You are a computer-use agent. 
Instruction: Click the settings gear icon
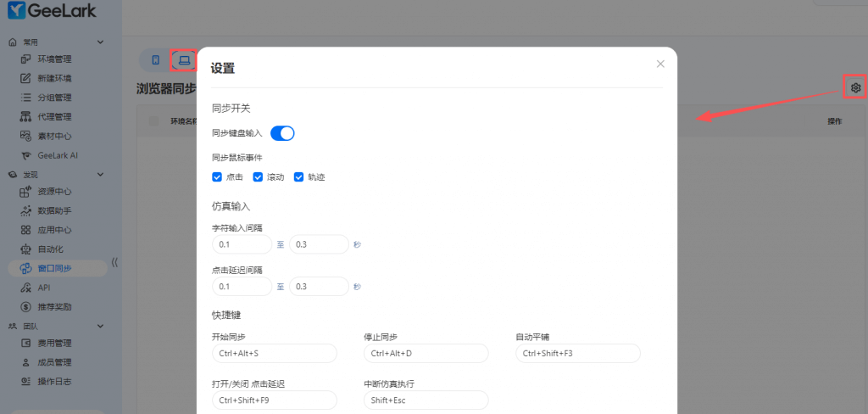click(856, 87)
